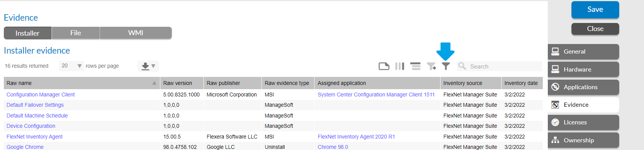Select the Evidence section tab
This screenshot has width=644, height=150.
583,105
